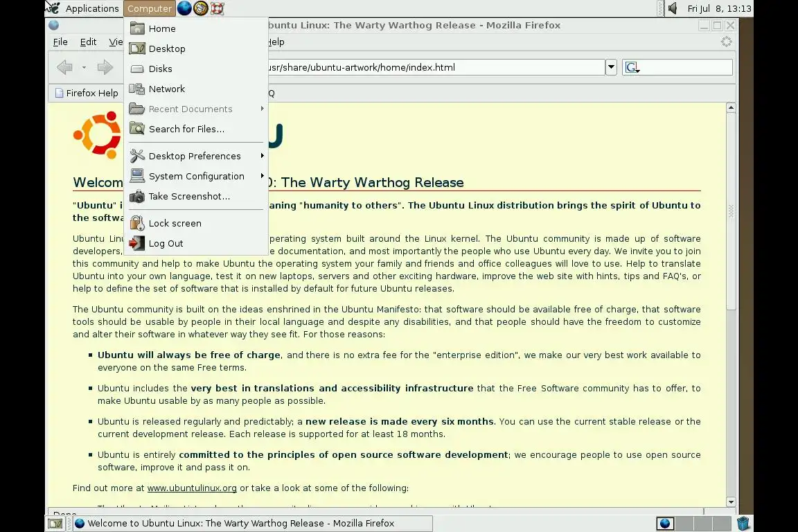Click the Search for Files magnifier icon
The image size is (798, 532).
[x=137, y=129]
